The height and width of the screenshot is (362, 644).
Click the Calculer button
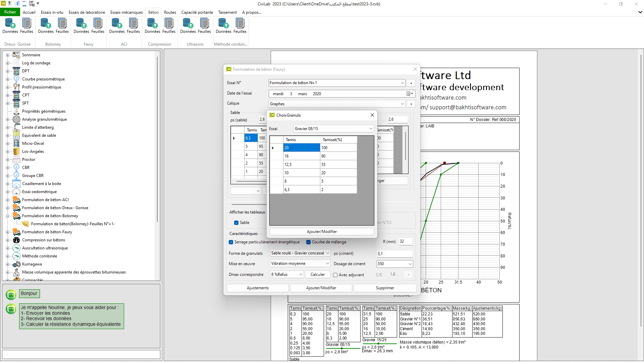[x=318, y=275]
